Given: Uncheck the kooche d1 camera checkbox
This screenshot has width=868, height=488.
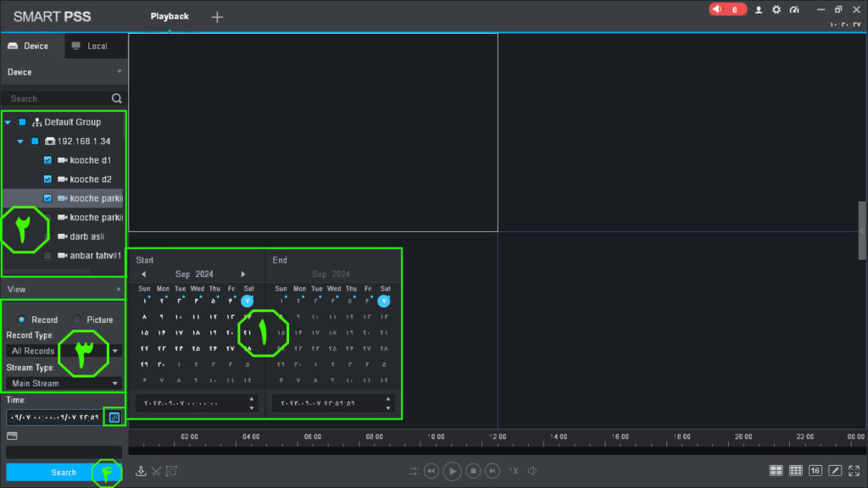Looking at the screenshot, I should (47, 160).
